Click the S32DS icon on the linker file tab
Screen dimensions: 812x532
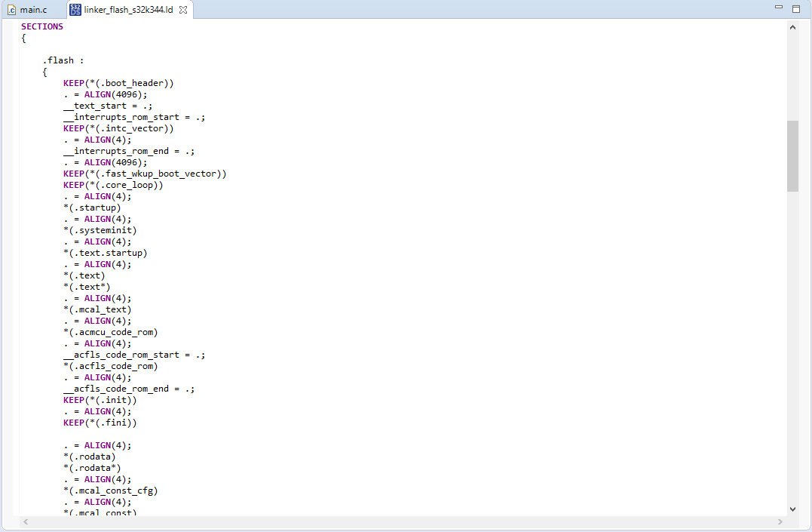[x=75, y=10]
